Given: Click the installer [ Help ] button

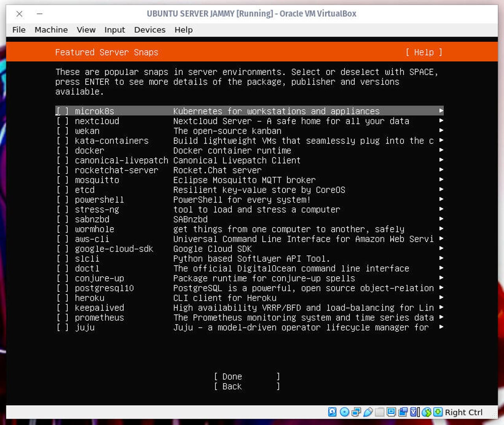Looking at the screenshot, I should 424,52.
